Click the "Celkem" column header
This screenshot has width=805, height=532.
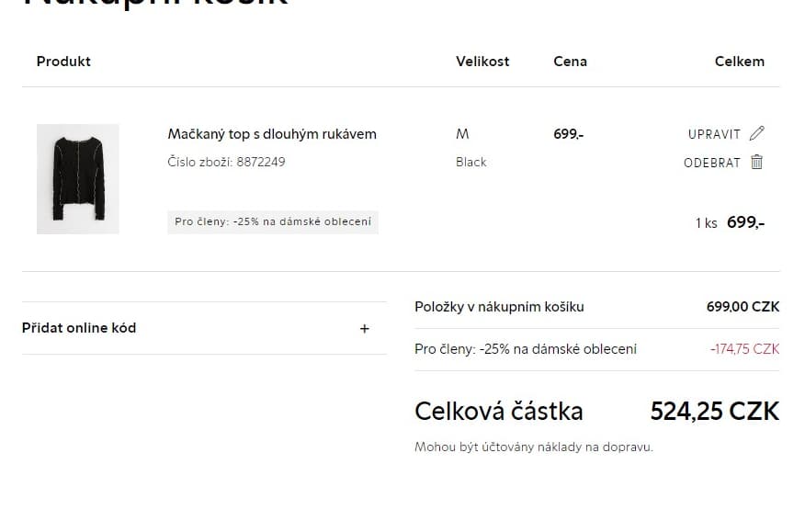740,62
